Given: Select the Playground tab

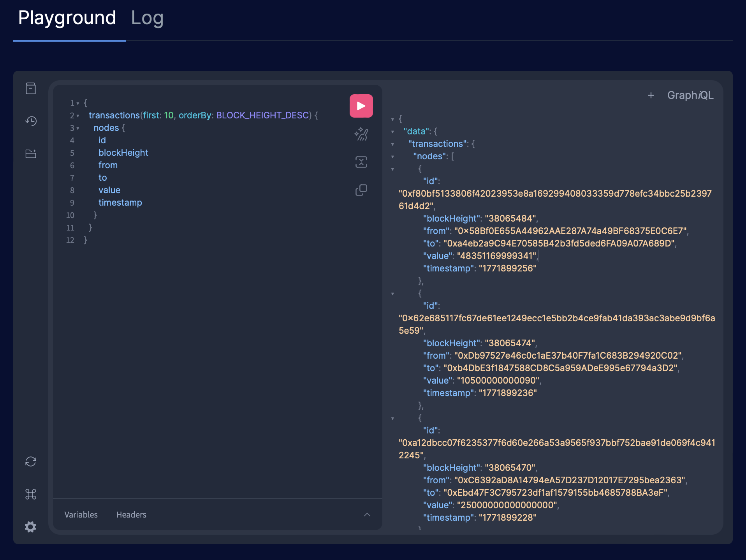Looking at the screenshot, I should coord(67,18).
